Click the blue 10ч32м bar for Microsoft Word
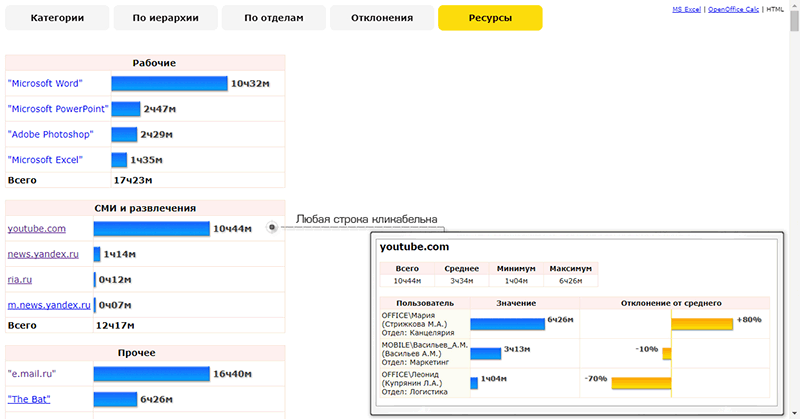The width and height of the screenshot is (800, 419). coord(169,83)
